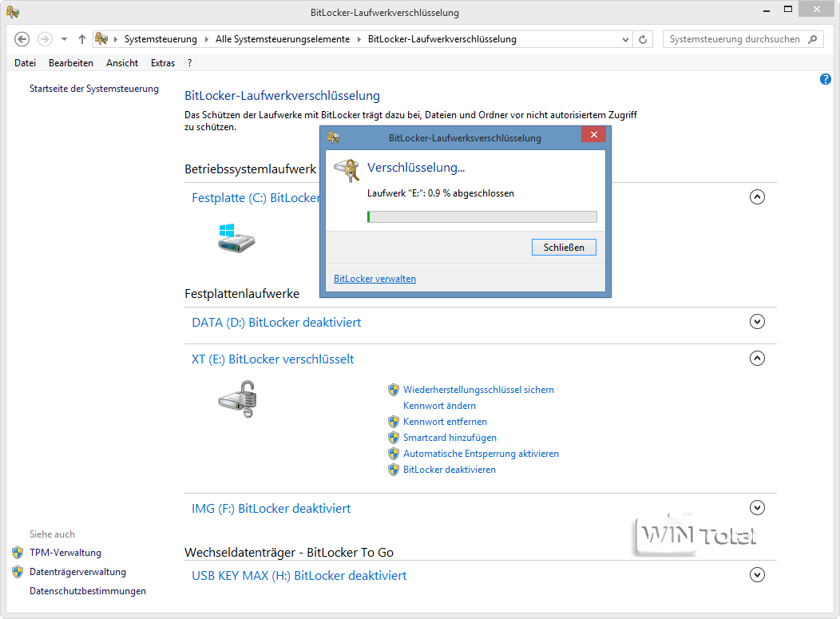Collapse the Festplatte (C:) section chevron
The image size is (840, 619).
pos(757,197)
